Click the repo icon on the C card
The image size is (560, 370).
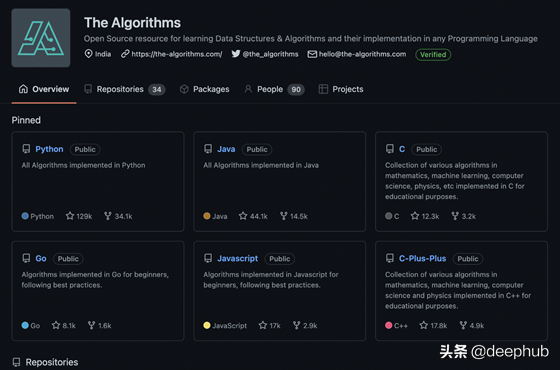click(390, 149)
